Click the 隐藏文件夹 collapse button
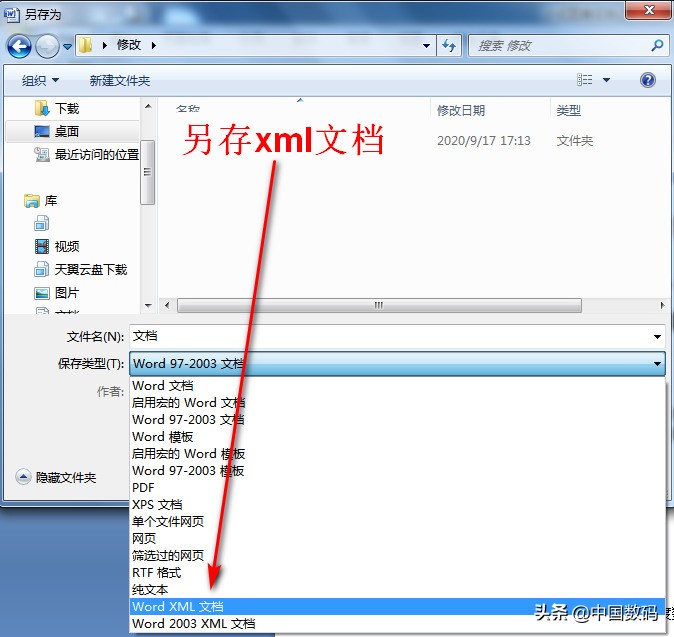This screenshot has width=674, height=637. coord(56,477)
